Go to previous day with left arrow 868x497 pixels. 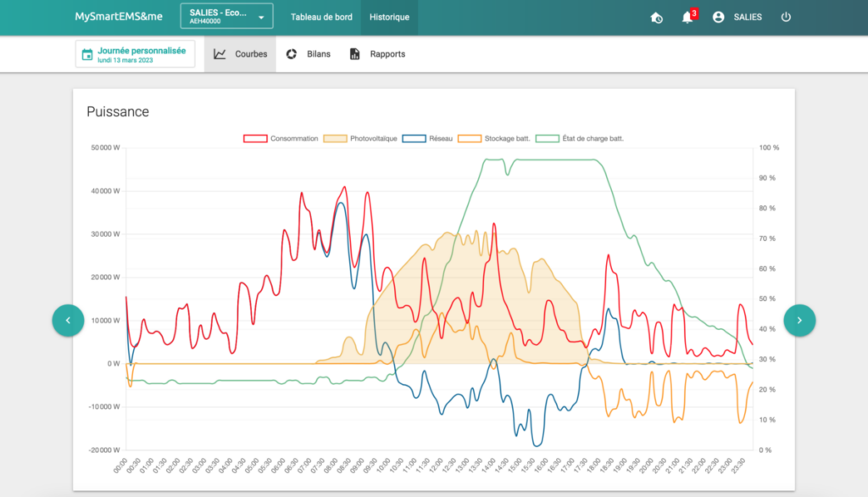click(68, 321)
